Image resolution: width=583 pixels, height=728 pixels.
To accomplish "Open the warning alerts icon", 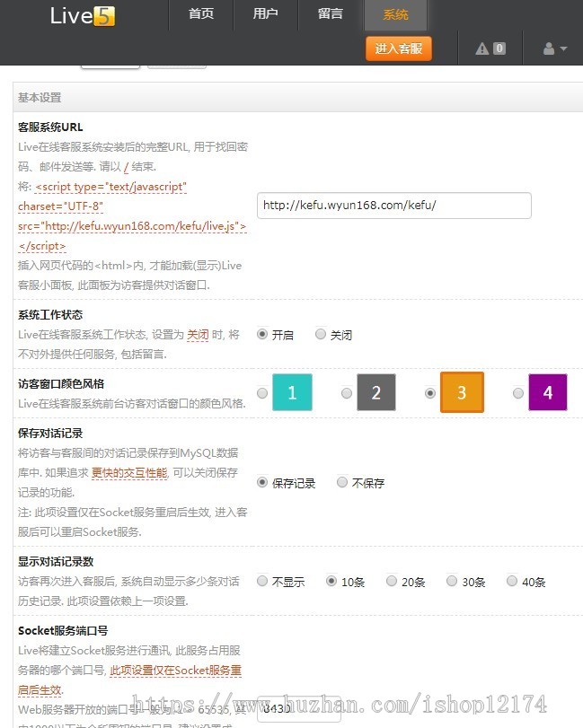I will (481, 48).
